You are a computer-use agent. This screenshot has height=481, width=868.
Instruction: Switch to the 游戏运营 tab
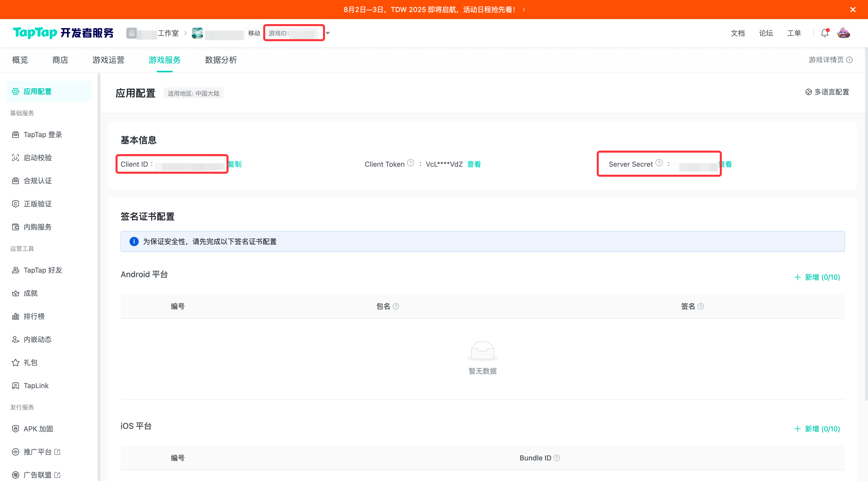[108, 59]
